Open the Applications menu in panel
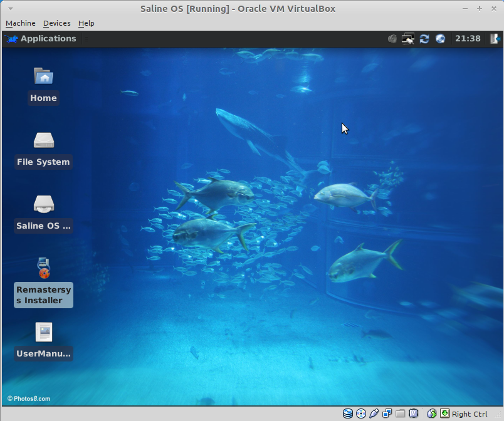The width and height of the screenshot is (504, 421). 41,38
